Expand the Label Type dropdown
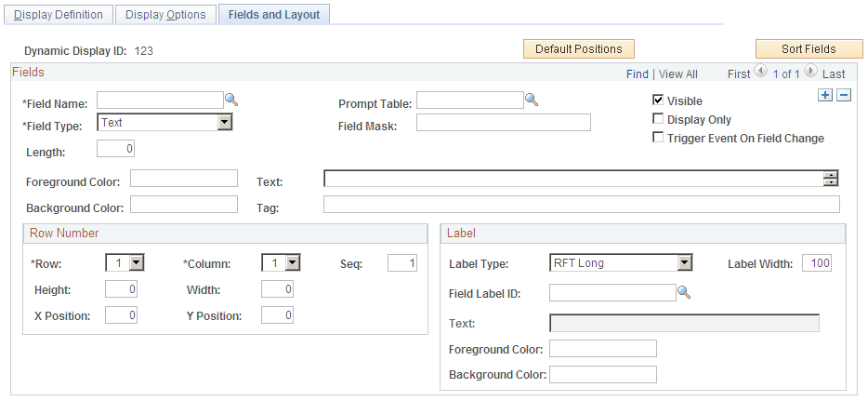 (x=685, y=263)
